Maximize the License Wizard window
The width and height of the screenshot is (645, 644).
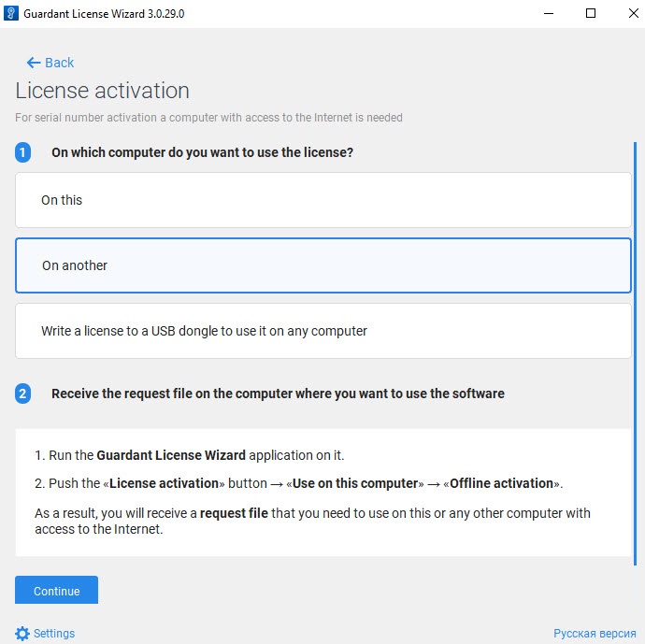(x=591, y=13)
